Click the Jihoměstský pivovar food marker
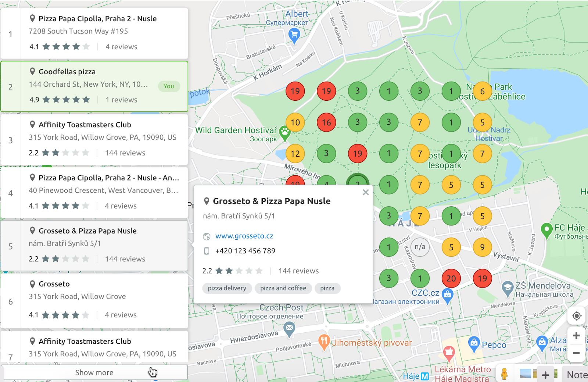This screenshot has width=588, height=382. (x=325, y=341)
